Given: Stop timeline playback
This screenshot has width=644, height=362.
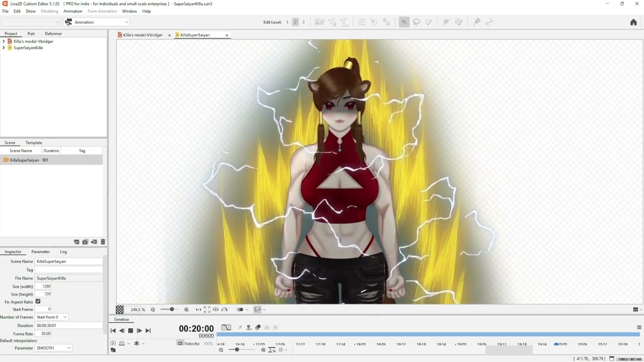Looking at the screenshot, I should point(130,331).
